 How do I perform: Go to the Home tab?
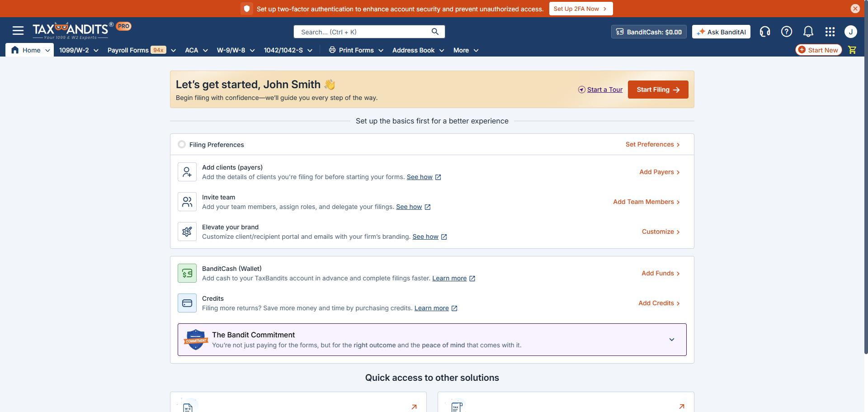(30, 50)
